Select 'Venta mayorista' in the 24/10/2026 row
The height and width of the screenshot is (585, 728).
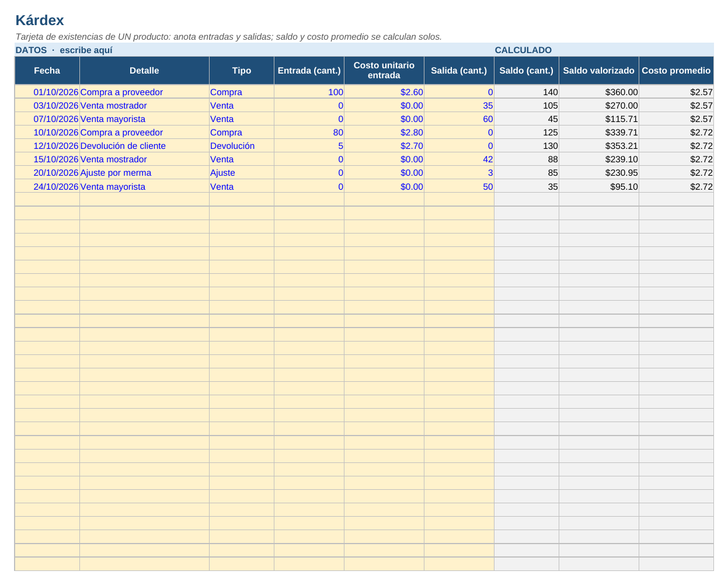tap(144, 187)
